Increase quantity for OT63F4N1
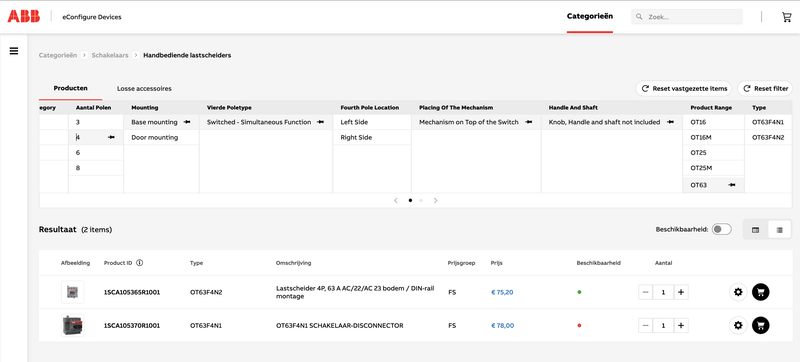Image resolution: width=800 pixels, height=362 pixels. coord(681,325)
